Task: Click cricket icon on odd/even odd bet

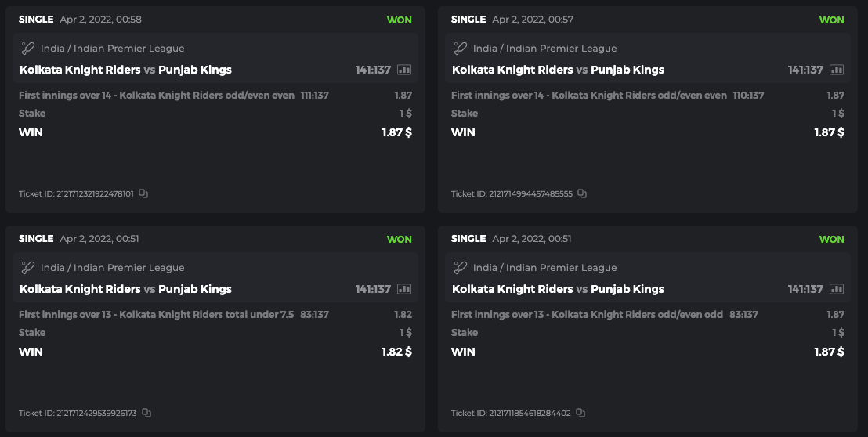Action: pyautogui.click(x=461, y=268)
